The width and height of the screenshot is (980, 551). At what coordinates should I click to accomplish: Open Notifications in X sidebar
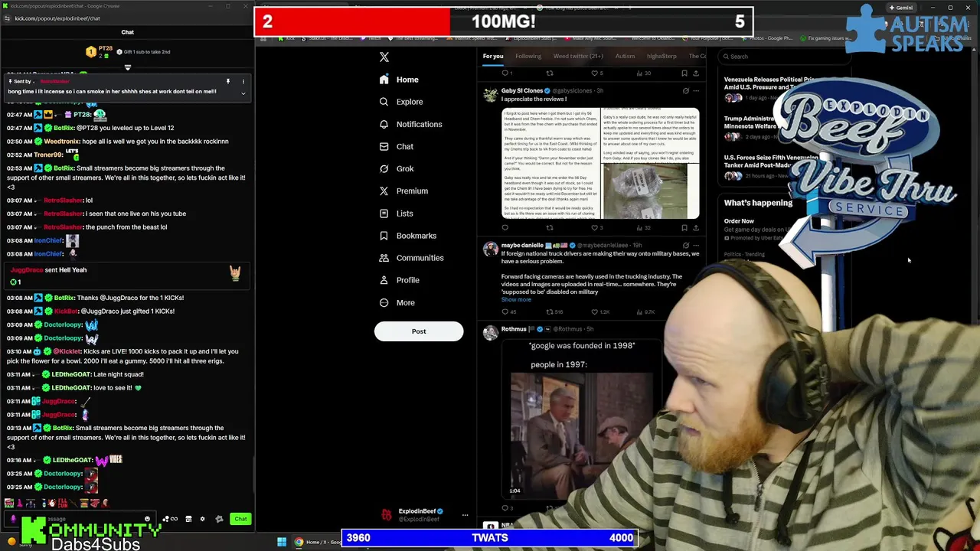pos(410,124)
